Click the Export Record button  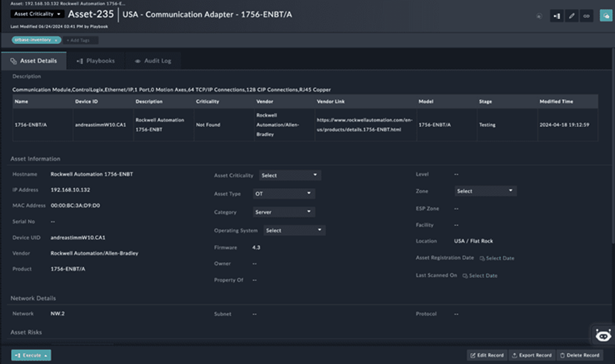pos(532,355)
